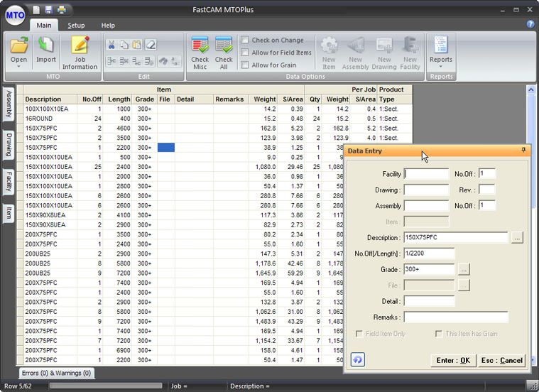Toggle Allow for Grain checkbox
This screenshot has width=539, height=392.
click(x=245, y=65)
